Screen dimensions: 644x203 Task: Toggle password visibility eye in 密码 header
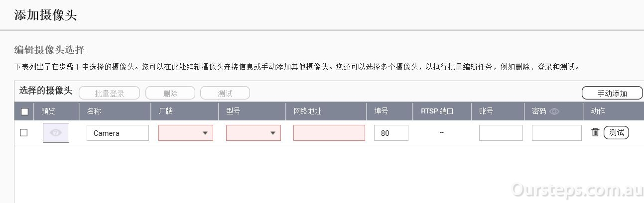pyautogui.click(x=554, y=111)
